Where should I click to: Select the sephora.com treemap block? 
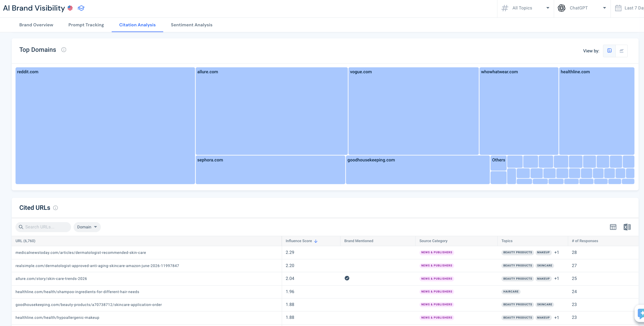point(270,170)
